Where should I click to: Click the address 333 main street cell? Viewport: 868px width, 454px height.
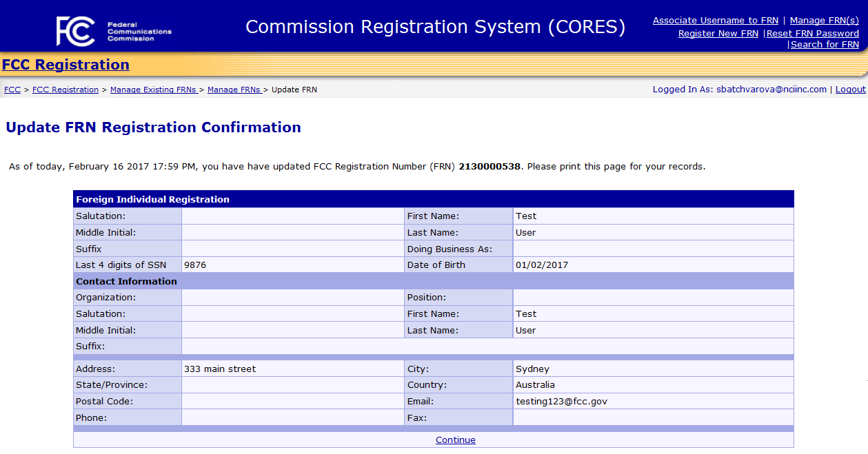220,369
